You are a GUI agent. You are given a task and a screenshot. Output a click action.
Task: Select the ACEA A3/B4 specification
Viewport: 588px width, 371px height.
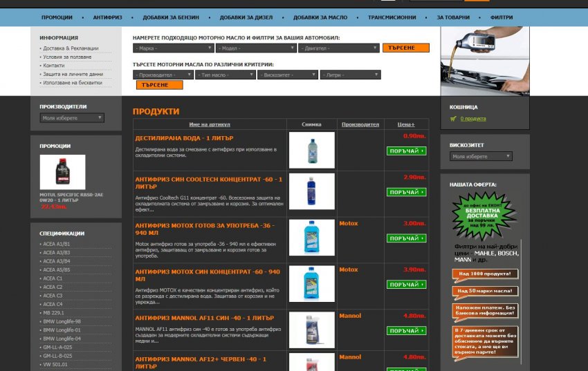pos(57,261)
